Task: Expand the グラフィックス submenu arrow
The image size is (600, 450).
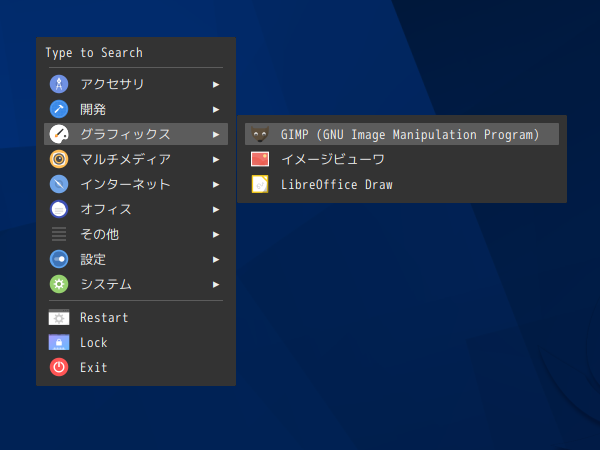Action: click(216, 135)
